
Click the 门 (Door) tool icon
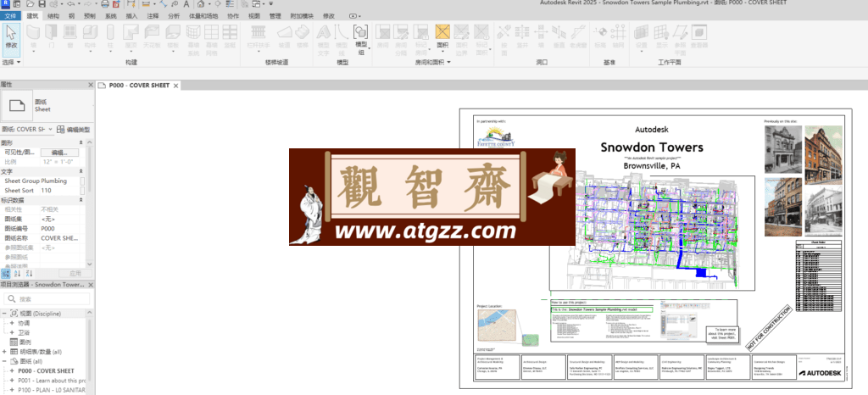pos(52,32)
